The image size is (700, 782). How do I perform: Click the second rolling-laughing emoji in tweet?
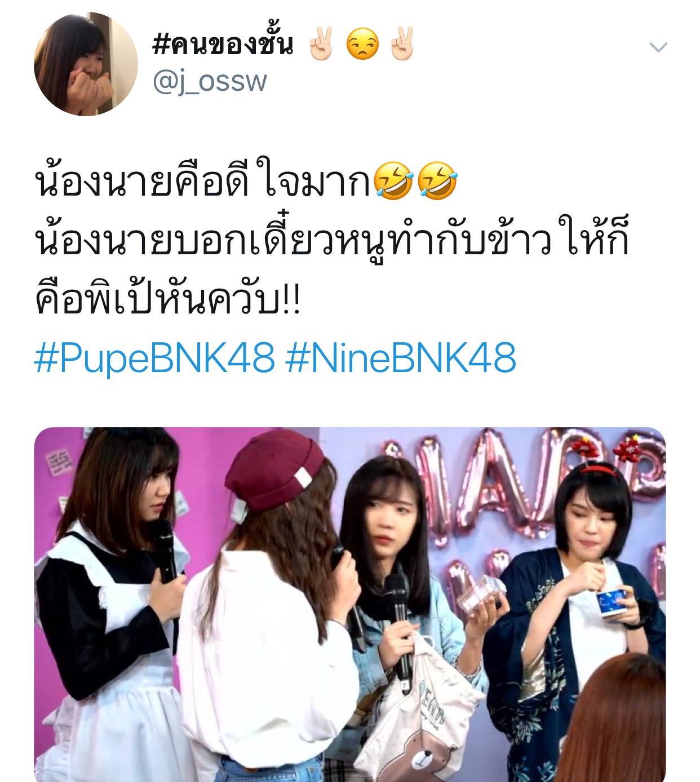[437, 180]
